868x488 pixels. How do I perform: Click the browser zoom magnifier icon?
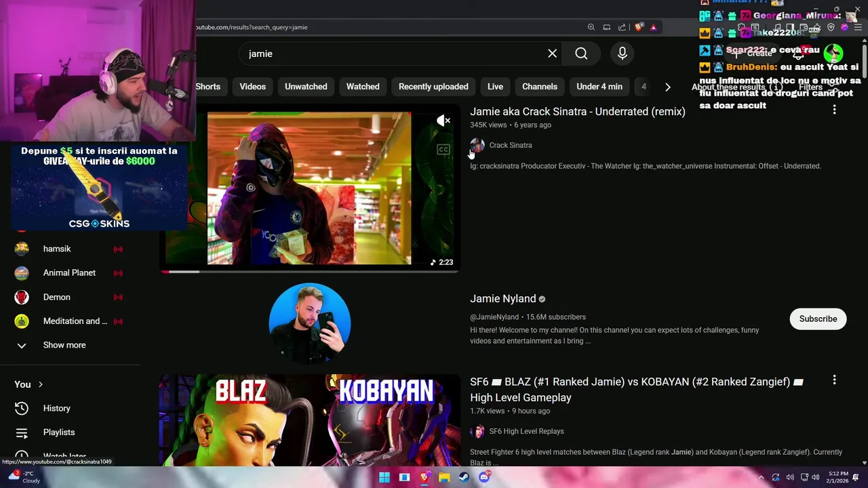point(591,27)
